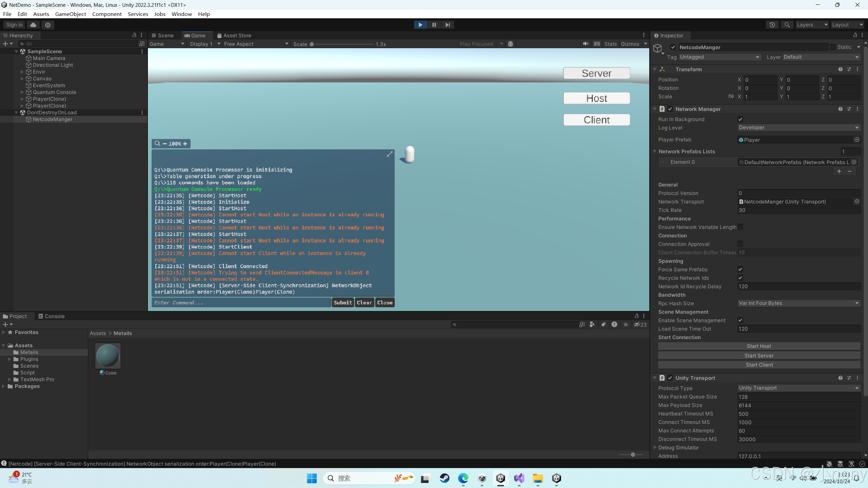Click the + icon in the Hierarchy panel

5,43
